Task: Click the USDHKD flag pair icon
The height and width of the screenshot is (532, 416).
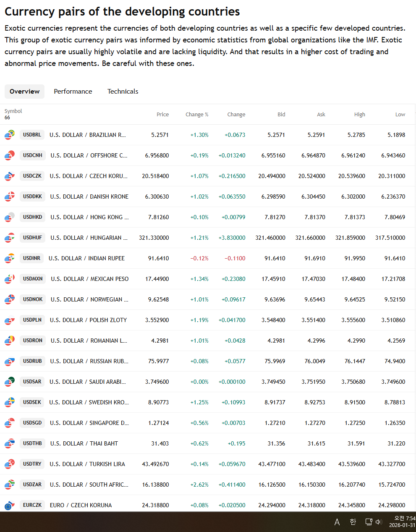Action: tap(10, 217)
